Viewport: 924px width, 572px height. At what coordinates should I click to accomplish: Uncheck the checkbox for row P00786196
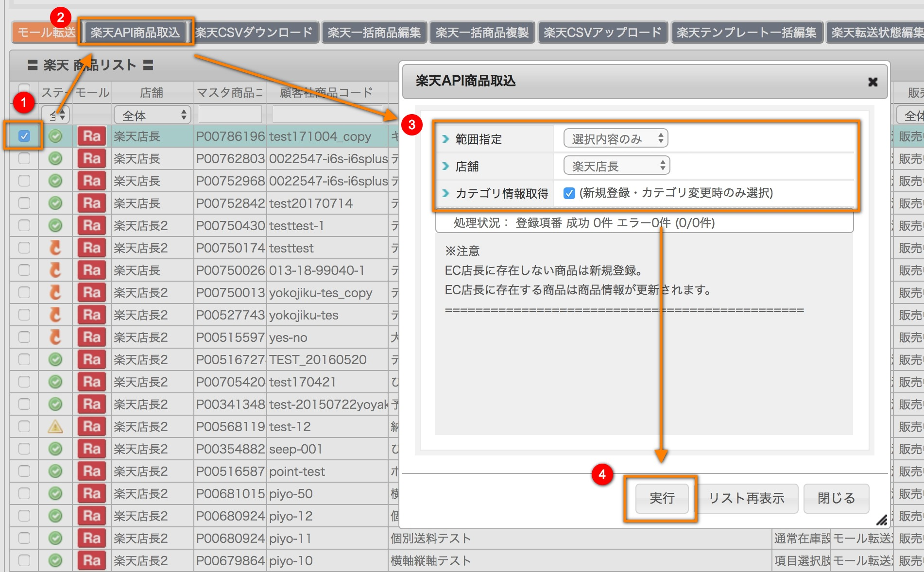tap(24, 136)
